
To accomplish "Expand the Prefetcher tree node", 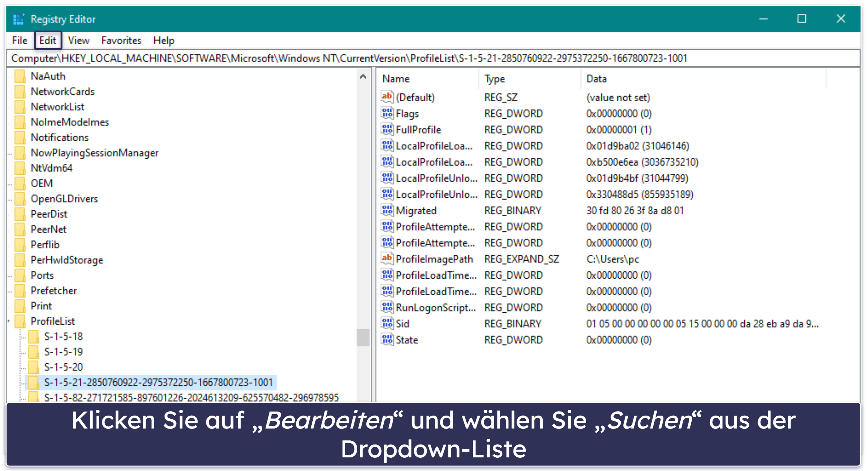I will [10, 291].
